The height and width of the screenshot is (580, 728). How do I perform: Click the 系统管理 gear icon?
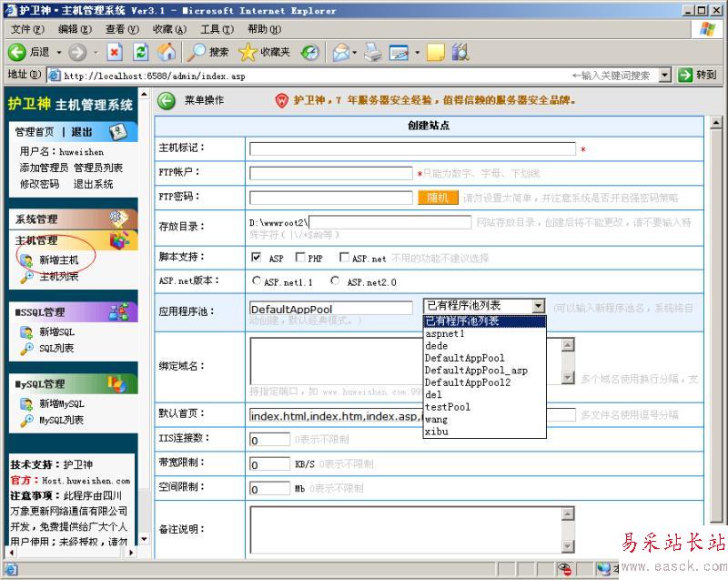(x=118, y=219)
